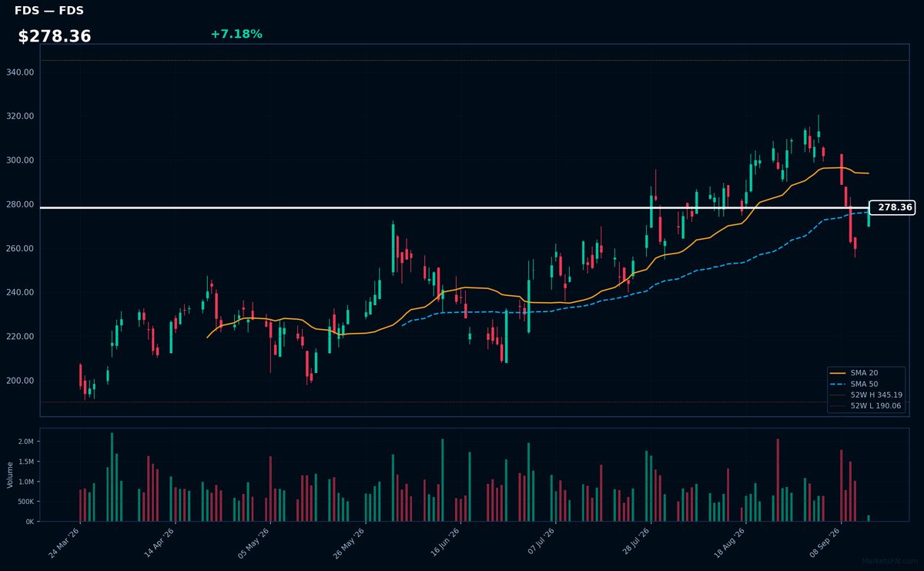
Task: Click the 1.5M volume axis label
Action: pos(26,462)
